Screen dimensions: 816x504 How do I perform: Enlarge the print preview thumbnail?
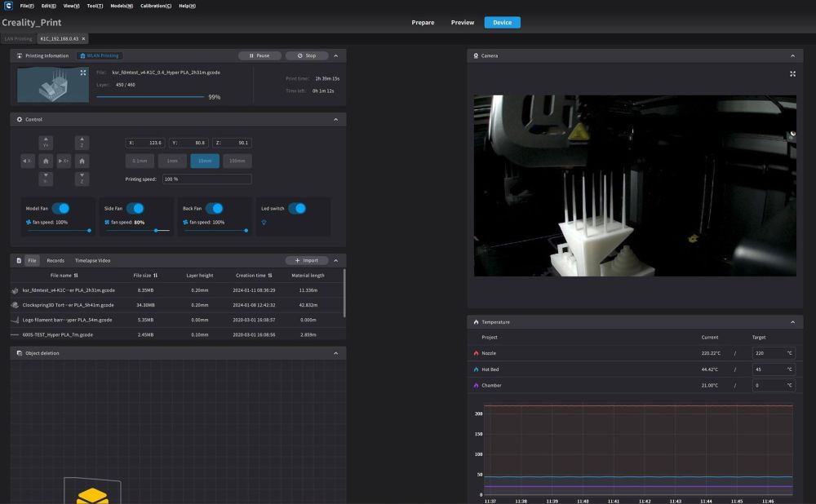(83, 73)
